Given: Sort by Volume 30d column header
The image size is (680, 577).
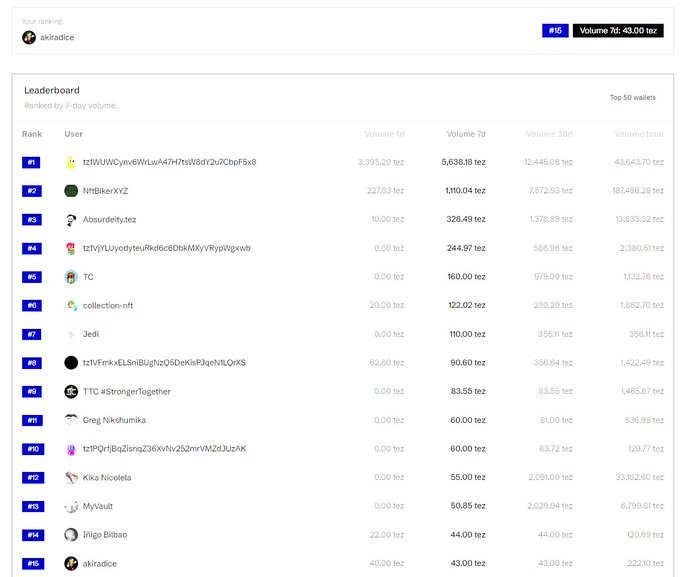Looking at the screenshot, I should [x=549, y=134].
